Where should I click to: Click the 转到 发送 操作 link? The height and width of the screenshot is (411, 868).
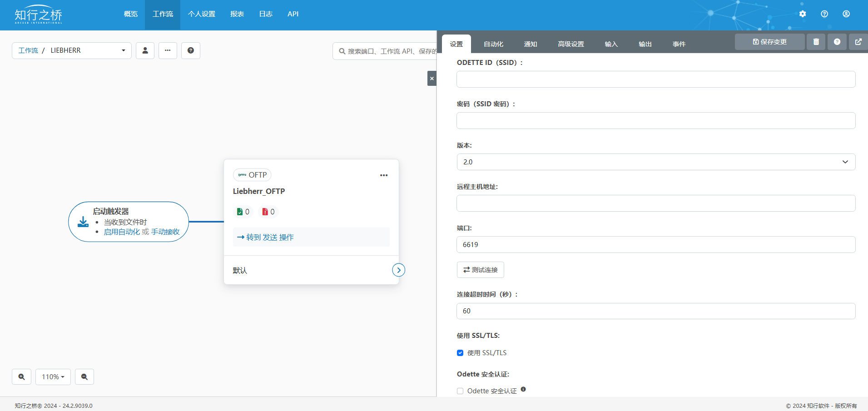click(x=266, y=237)
